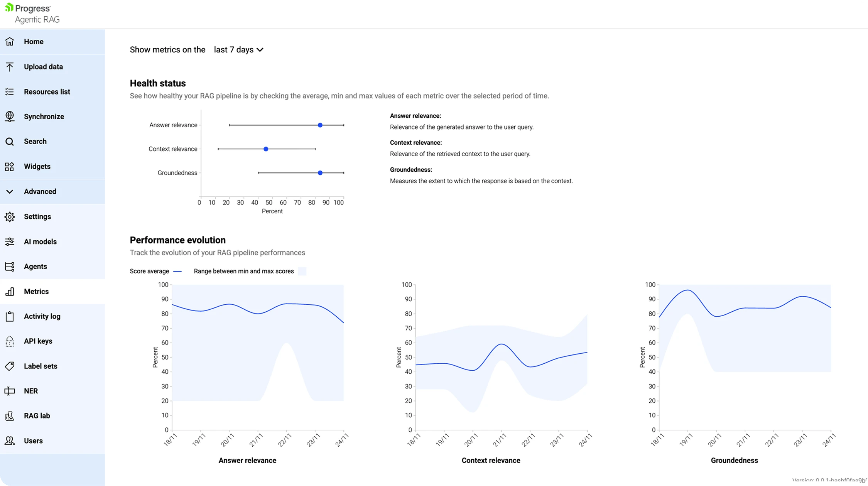The height and width of the screenshot is (486, 868).
Task: Open the Agents menu entry
Action: click(35, 267)
